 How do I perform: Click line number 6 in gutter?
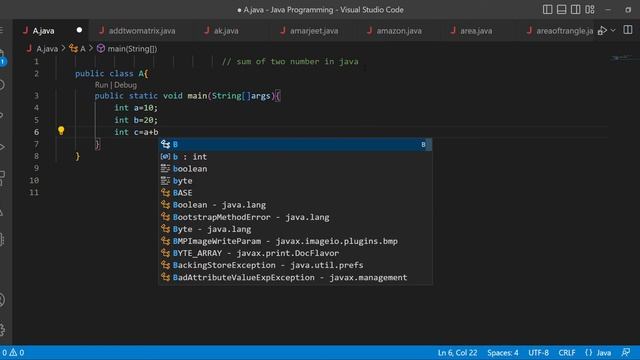pos(36,132)
